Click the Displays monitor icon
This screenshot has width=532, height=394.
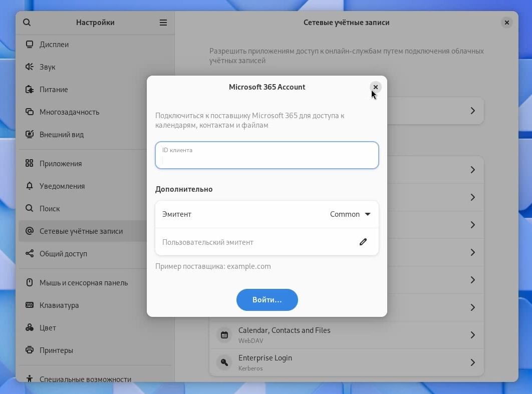click(x=30, y=45)
